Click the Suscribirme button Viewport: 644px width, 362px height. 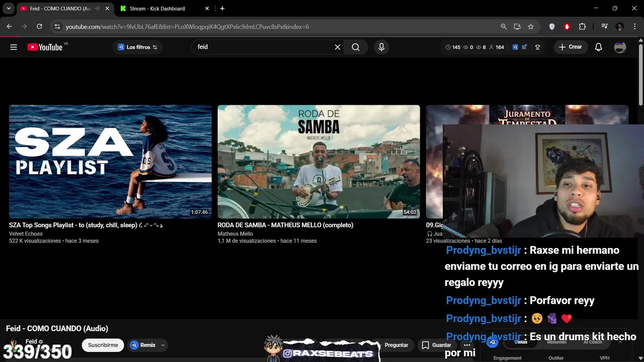pos(103,345)
